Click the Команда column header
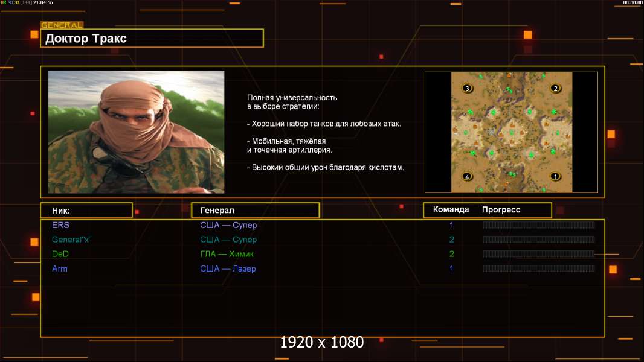 451,210
